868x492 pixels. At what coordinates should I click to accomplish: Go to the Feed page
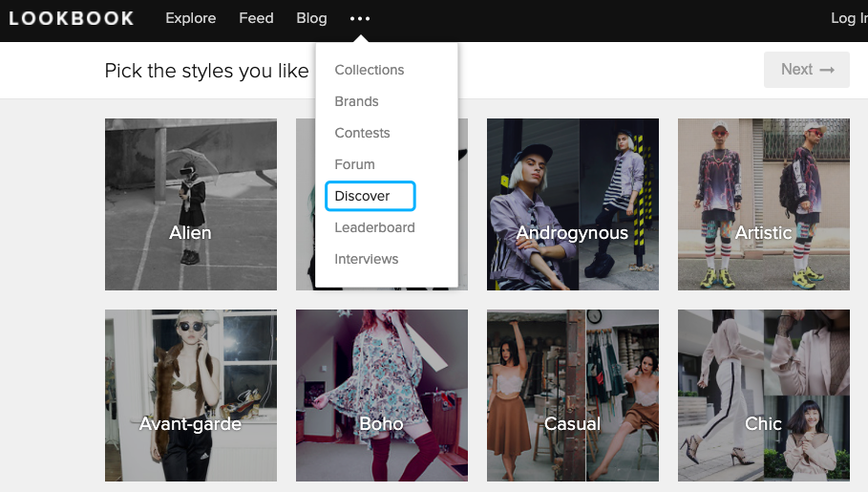click(256, 18)
